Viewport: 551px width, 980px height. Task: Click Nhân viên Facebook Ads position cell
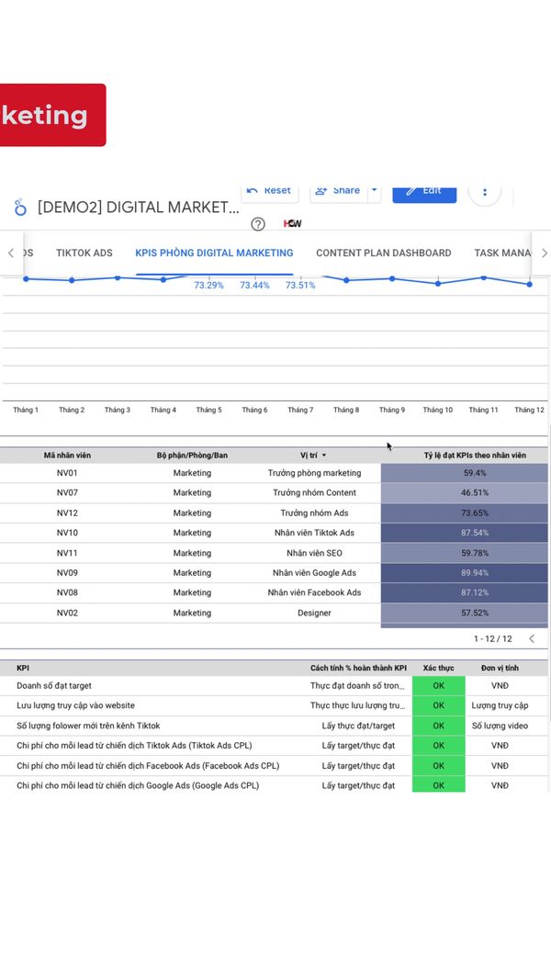314,592
